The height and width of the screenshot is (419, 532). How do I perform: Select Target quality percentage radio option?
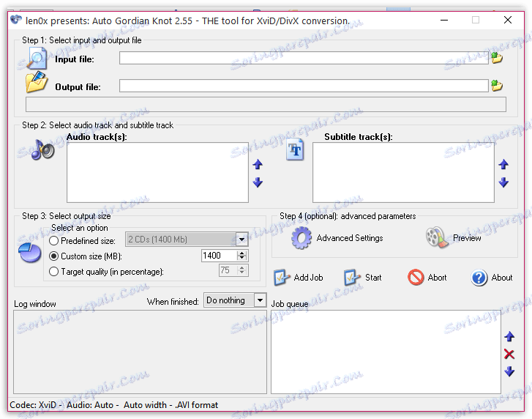[53, 271]
